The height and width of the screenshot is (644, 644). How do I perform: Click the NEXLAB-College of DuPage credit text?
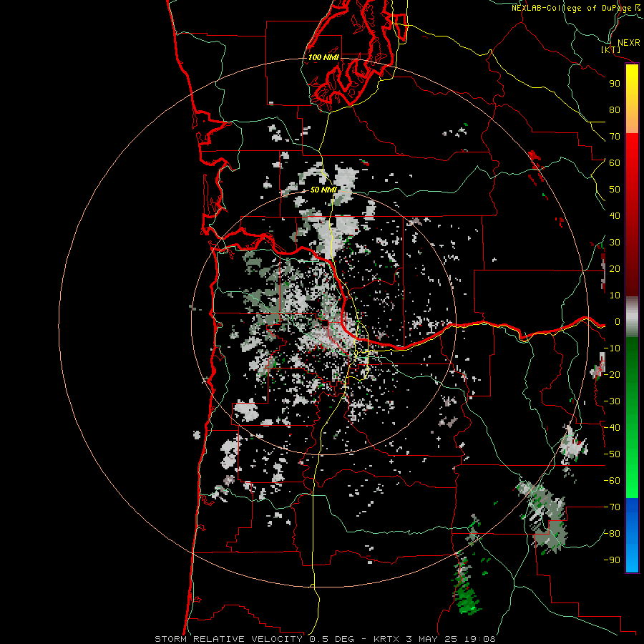coord(576,8)
